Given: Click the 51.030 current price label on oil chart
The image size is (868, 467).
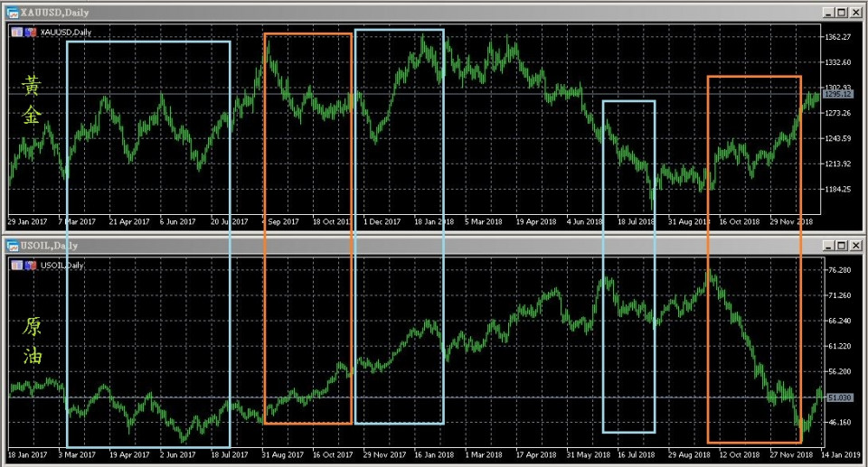Looking at the screenshot, I should tap(840, 397).
